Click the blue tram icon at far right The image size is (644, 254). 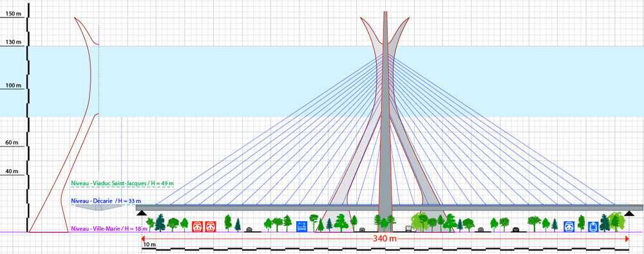pyautogui.click(x=592, y=226)
